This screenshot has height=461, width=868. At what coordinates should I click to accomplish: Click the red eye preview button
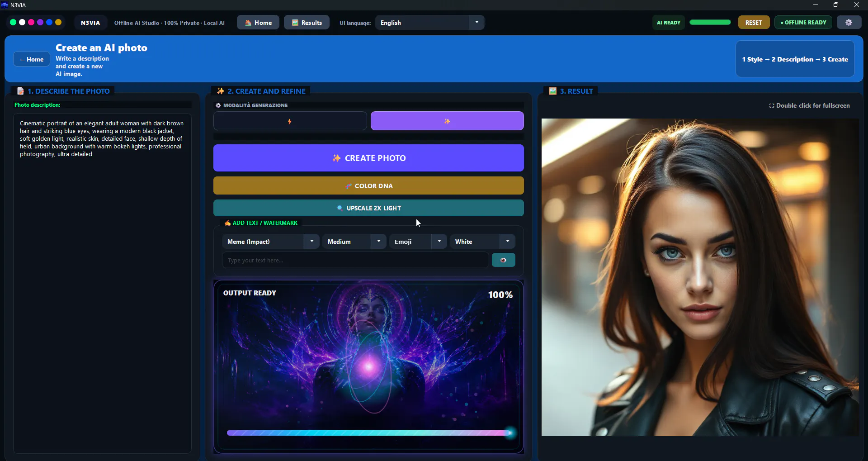pyautogui.click(x=503, y=260)
